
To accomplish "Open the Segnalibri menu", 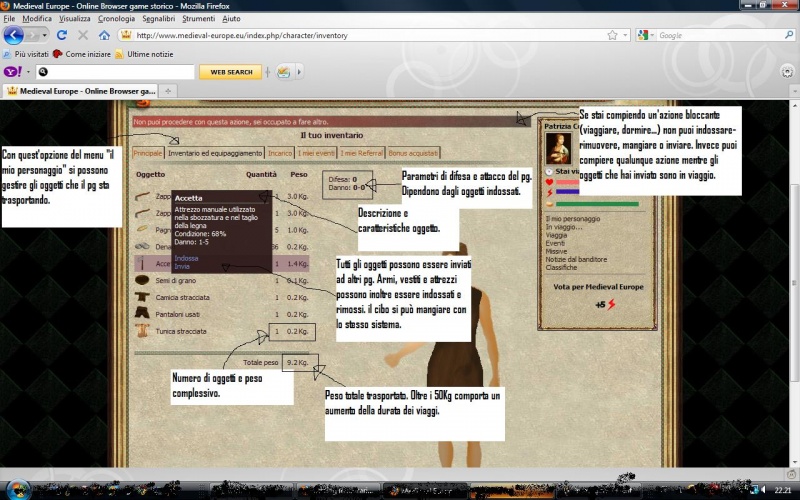I will click(x=158, y=18).
